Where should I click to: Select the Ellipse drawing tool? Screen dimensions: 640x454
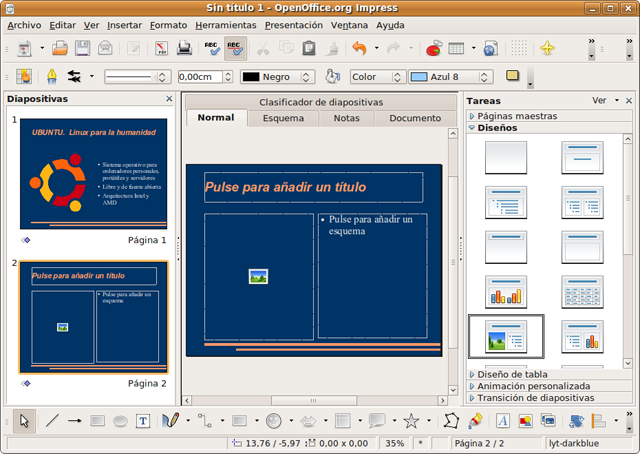point(120,421)
